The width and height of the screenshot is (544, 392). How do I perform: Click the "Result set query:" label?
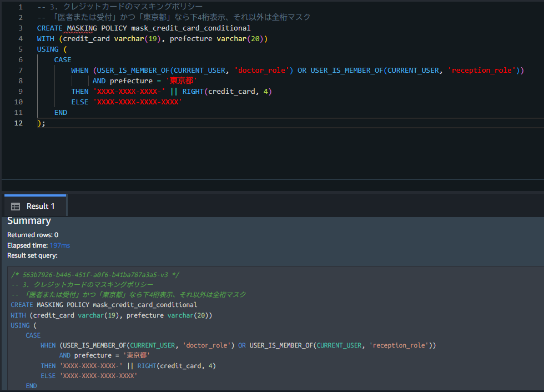pyautogui.click(x=32, y=255)
